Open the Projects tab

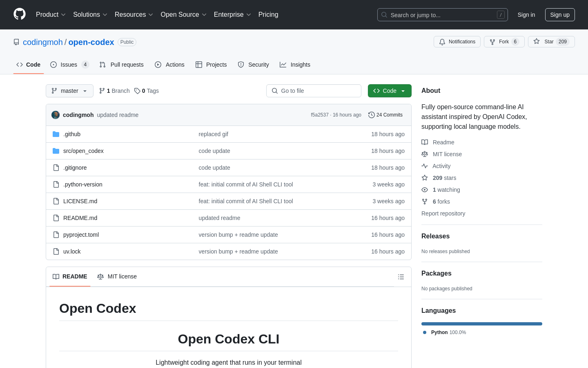(x=211, y=65)
